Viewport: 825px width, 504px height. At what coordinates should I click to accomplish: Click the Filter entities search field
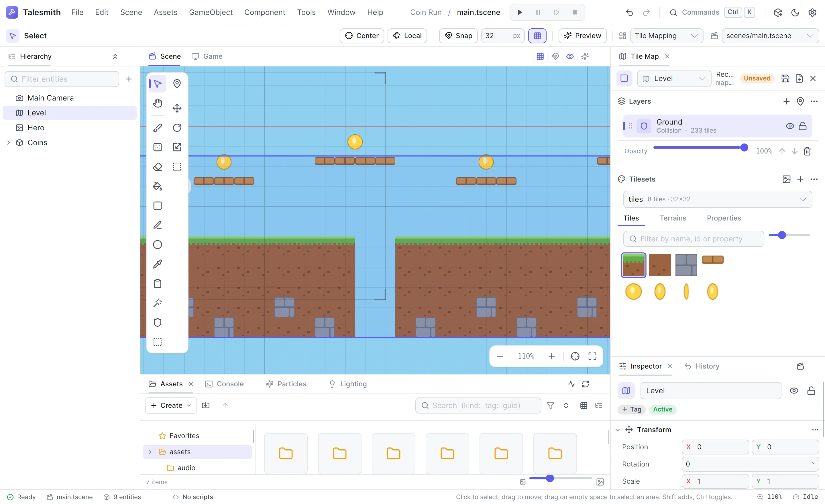(62, 79)
